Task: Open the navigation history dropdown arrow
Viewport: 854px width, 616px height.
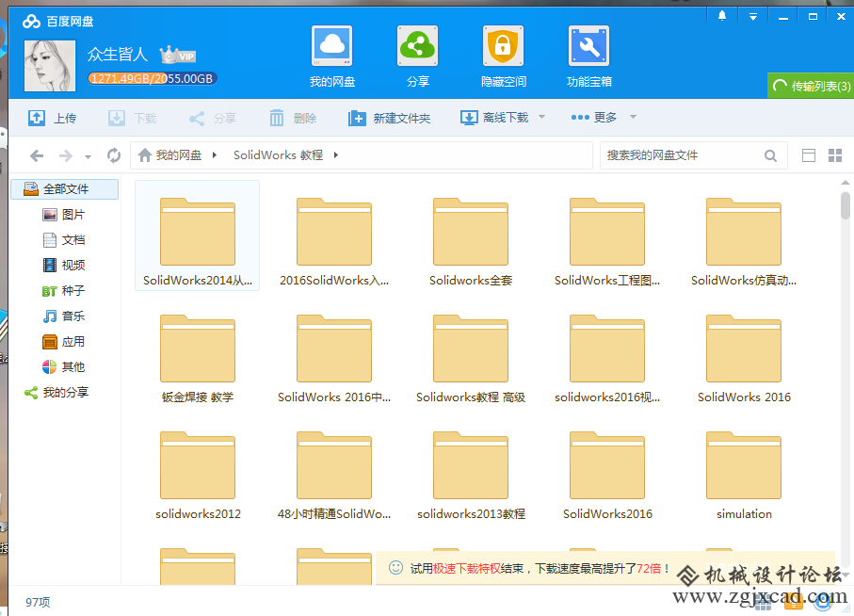Action: [x=88, y=157]
